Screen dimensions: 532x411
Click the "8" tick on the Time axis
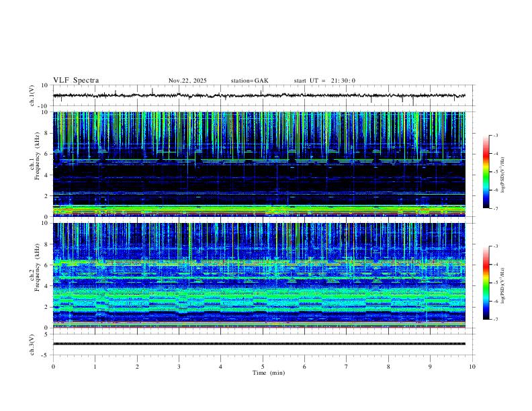(x=388, y=367)
